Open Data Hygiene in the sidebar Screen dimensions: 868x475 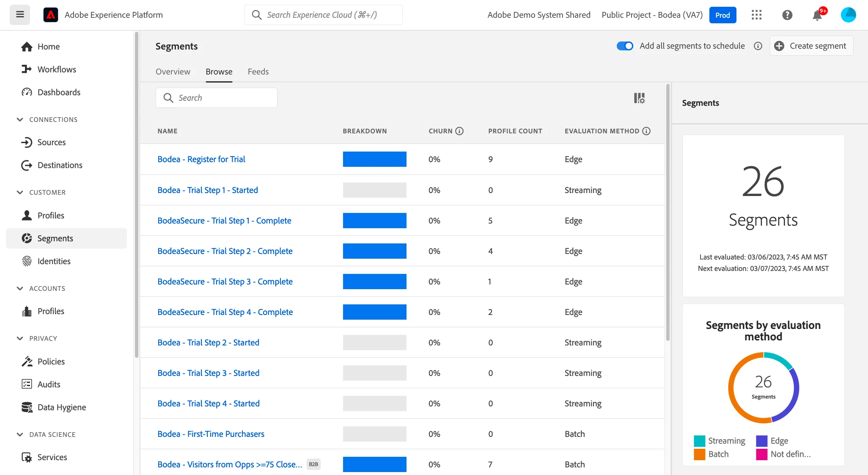point(67,407)
